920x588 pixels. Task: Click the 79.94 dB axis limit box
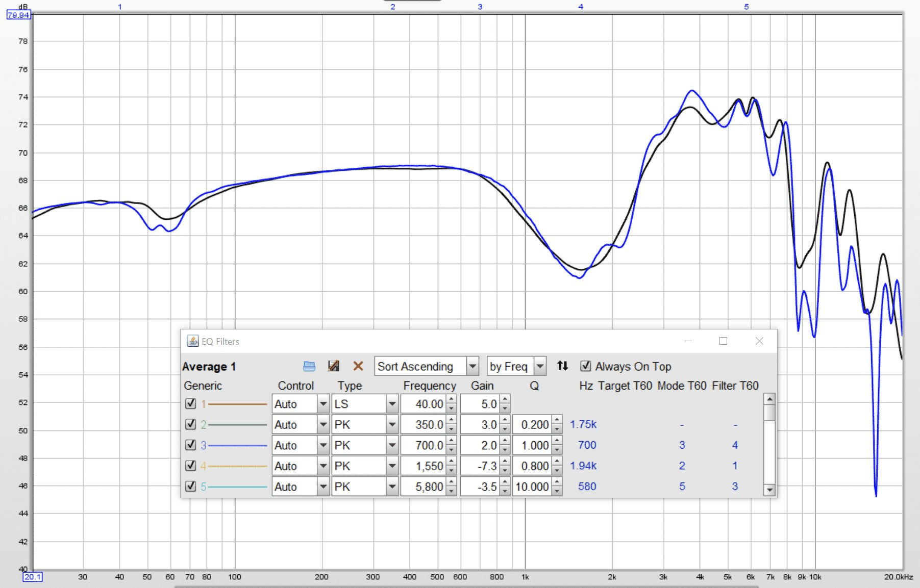coord(18,15)
